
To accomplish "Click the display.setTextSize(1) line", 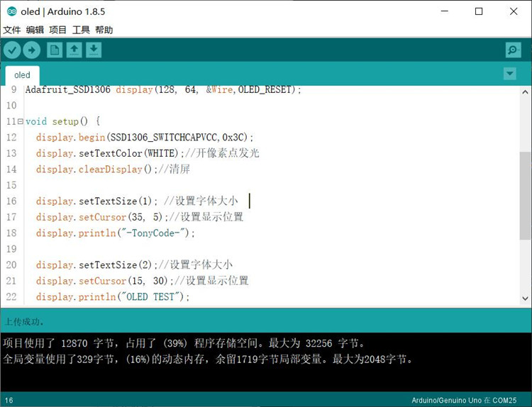I will 137,201.
